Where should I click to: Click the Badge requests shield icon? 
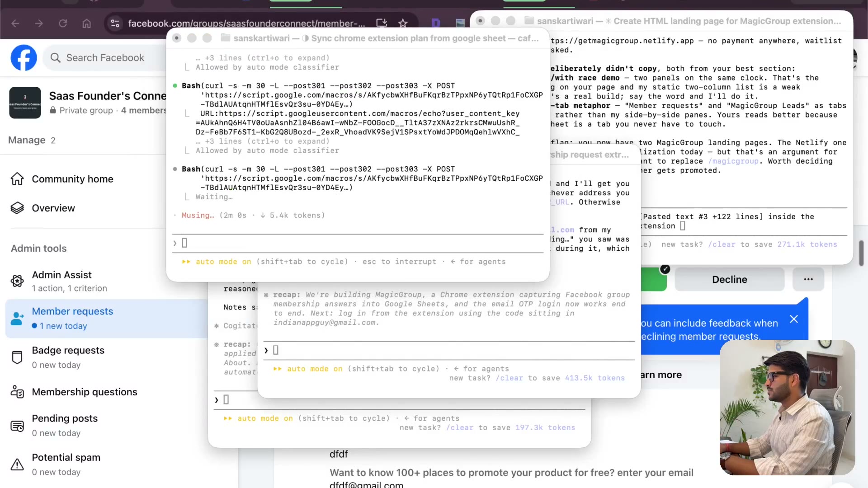click(x=17, y=357)
